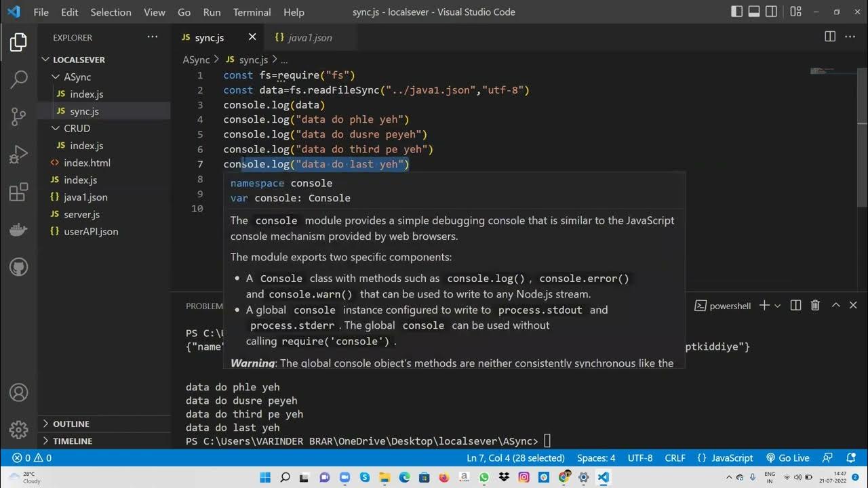The width and height of the screenshot is (868, 488).
Task: Open index.js under CRUD folder
Action: point(104,146)
